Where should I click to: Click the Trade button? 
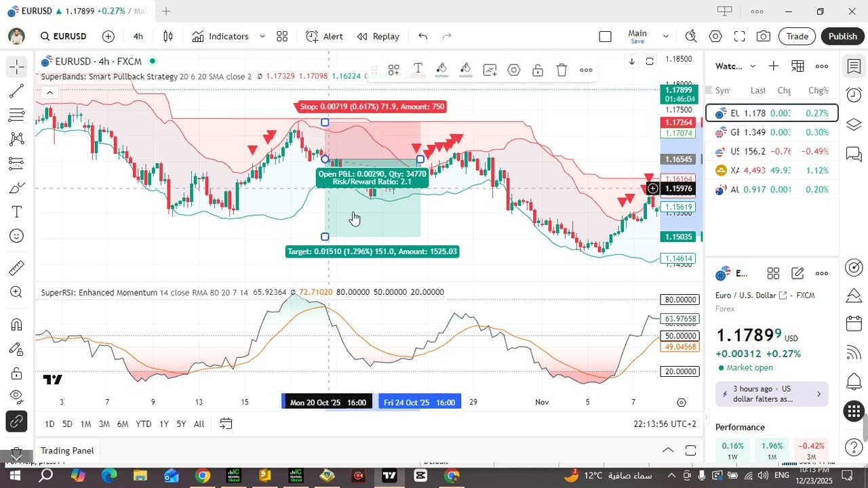(797, 37)
